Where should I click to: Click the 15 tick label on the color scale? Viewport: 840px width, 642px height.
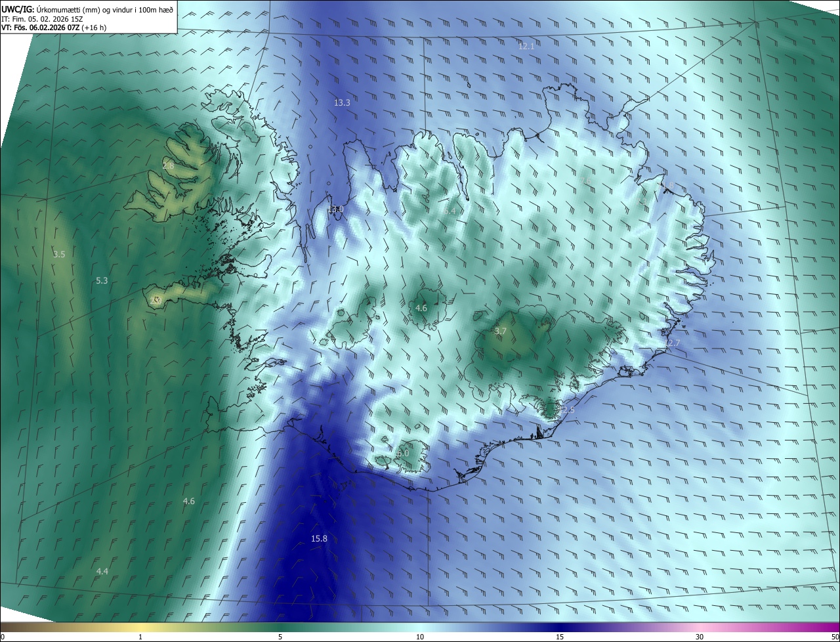[x=560, y=637]
